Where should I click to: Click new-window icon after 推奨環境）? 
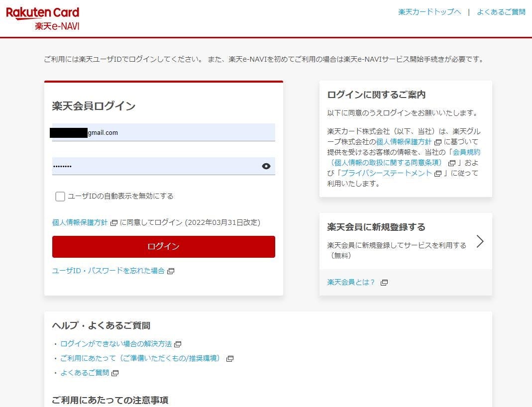(230, 359)
